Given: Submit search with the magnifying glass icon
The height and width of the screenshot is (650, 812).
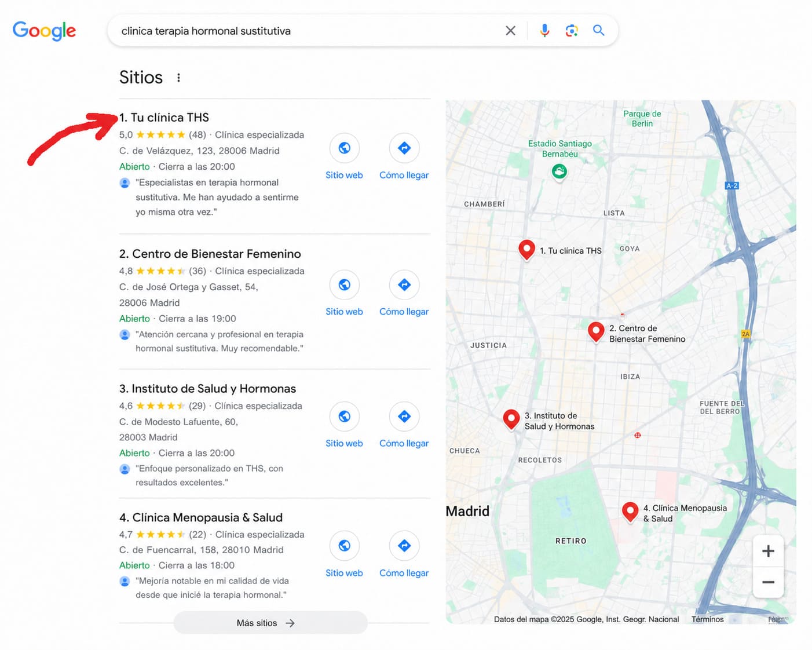Looking at the screenshot, I should pyautogui.click(x=599, y=30).
